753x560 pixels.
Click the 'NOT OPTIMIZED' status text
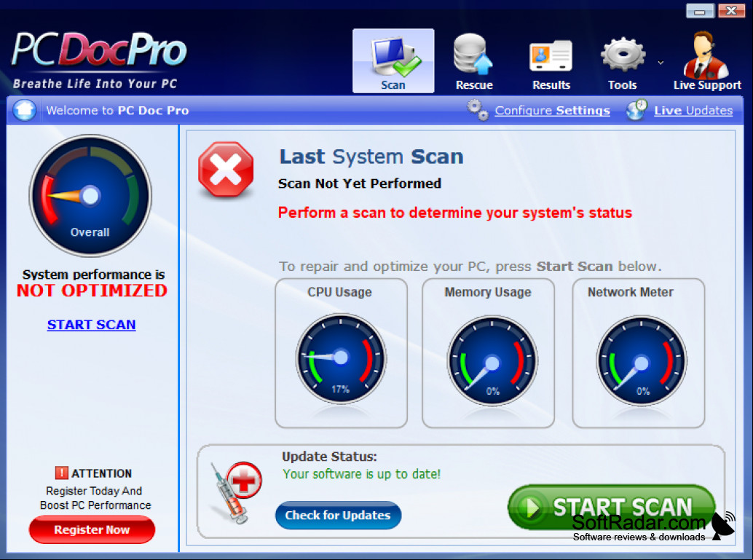(x=92, y=291)
